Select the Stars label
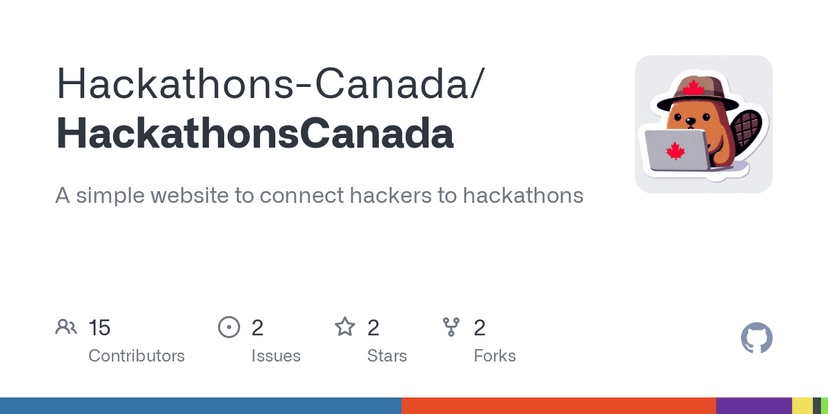Screen dimensions: 828x414 pyautogui.click(x=385, y=356)
